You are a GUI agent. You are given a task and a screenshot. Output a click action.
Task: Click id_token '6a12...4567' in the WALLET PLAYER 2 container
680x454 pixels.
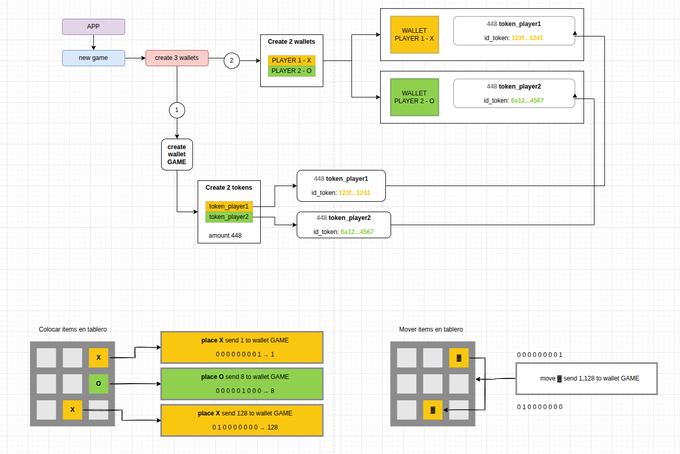tap(527, 101)
